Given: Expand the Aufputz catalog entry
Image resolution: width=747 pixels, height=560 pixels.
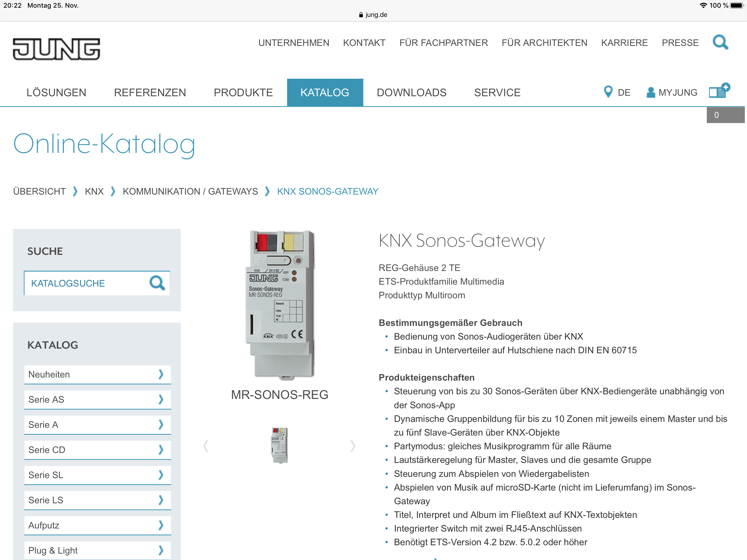Looking at the screenshot, I should (97, 525).
